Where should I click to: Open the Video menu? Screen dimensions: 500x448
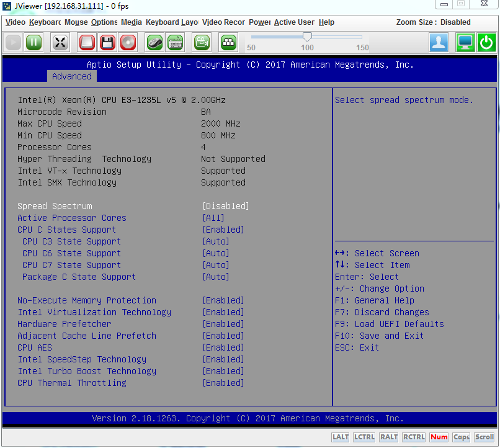point(16,22)
